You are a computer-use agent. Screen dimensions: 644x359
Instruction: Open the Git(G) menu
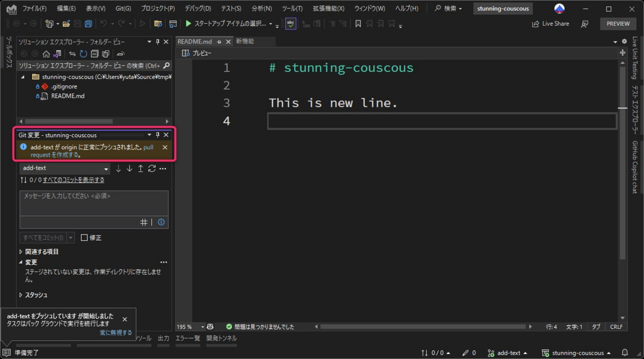pyautogui.click(x=123, y=9)
